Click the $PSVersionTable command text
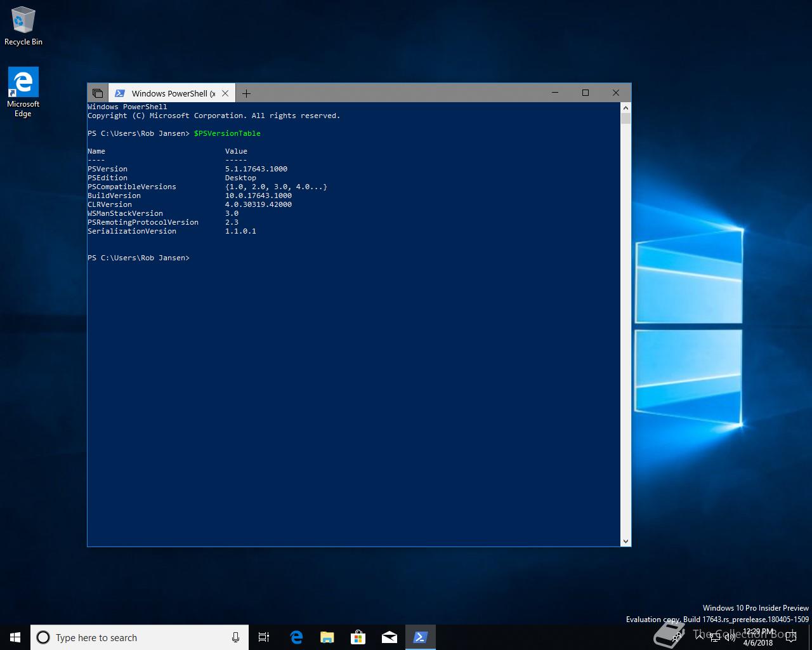Screen dimensions: 812x650 [227, 133]
